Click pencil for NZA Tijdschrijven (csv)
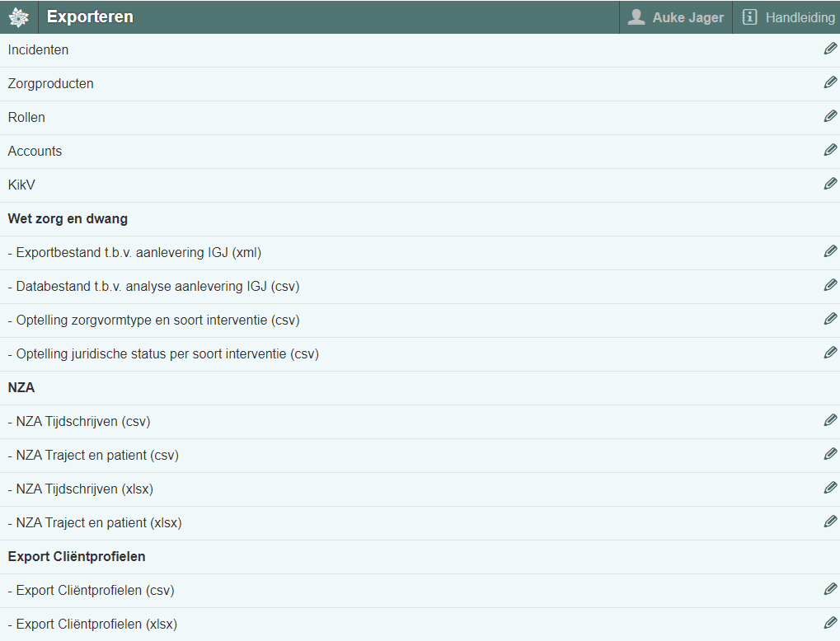The width and height of the screenshot is (840, 641). [x=830, y=421]
